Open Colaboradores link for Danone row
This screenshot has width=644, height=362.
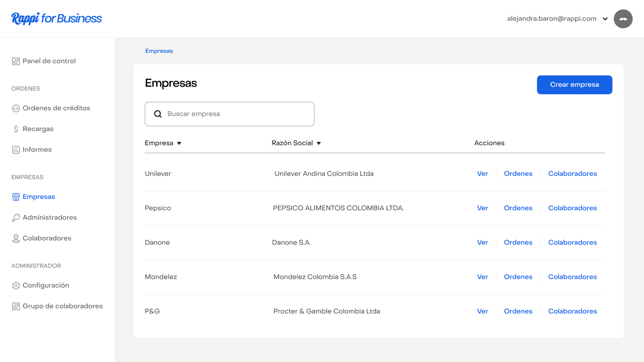[572, 243]
